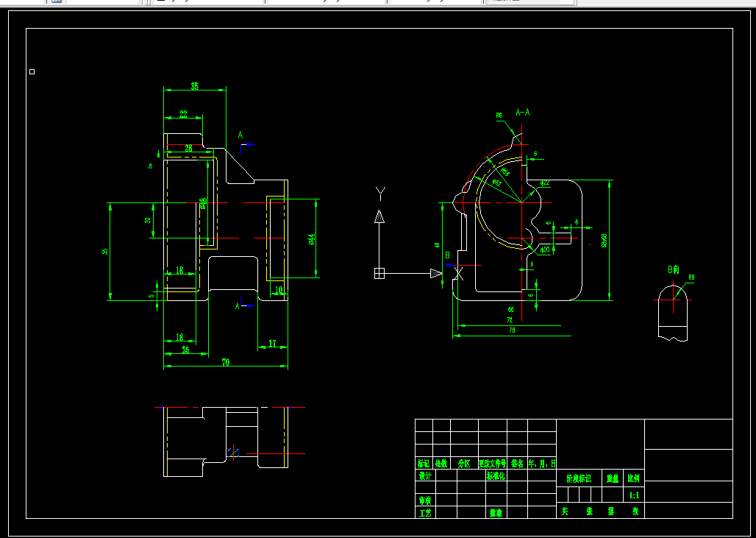Click the 年,月,日 title block cell

click(x=542, y=464)
